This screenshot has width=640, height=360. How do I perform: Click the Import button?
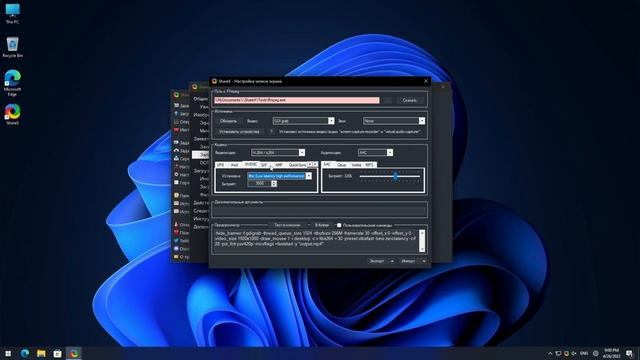[x=408, y=261]
